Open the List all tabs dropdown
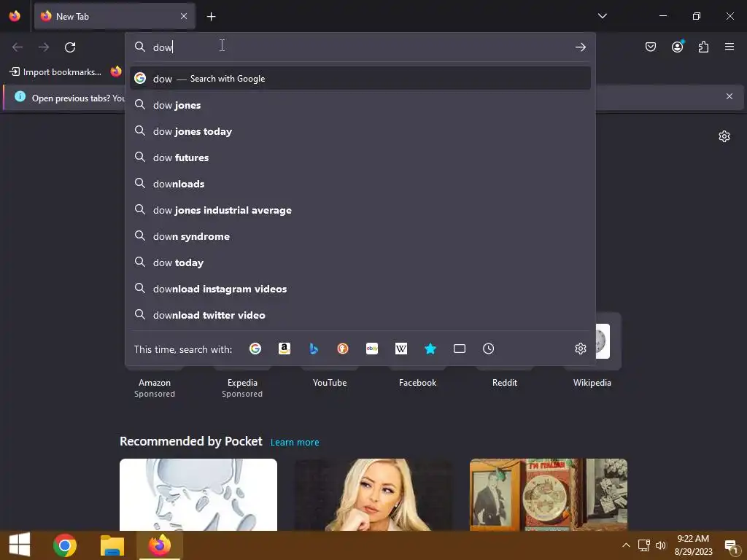747x560 pixels. coord(602,16)
